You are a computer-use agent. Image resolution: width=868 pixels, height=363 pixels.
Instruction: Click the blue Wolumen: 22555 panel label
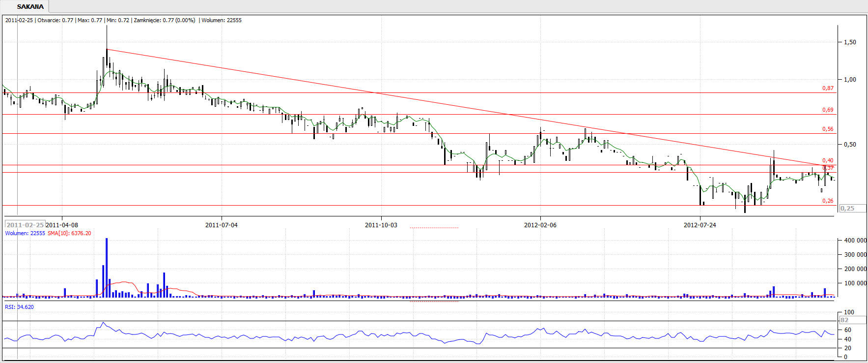click(25, 233)
